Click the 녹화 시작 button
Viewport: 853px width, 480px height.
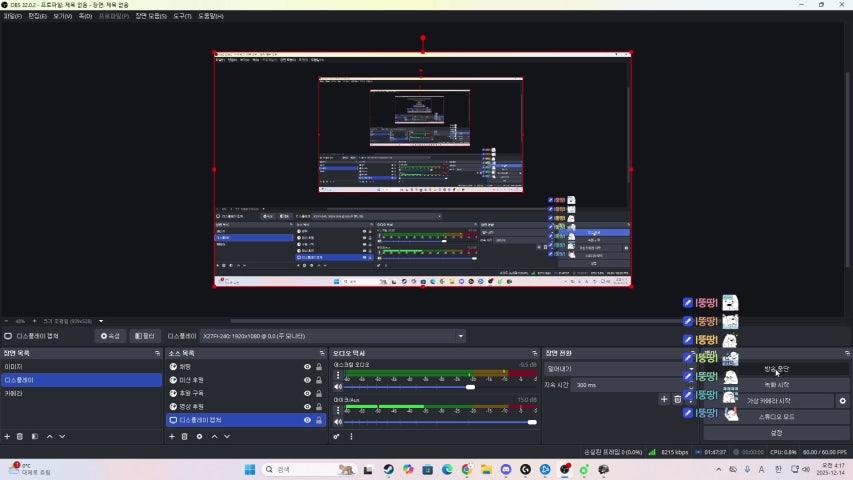(x=776, y=385)
